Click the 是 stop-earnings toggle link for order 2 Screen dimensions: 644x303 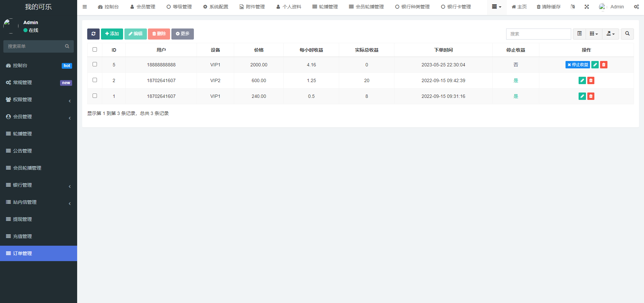[516, 80]
